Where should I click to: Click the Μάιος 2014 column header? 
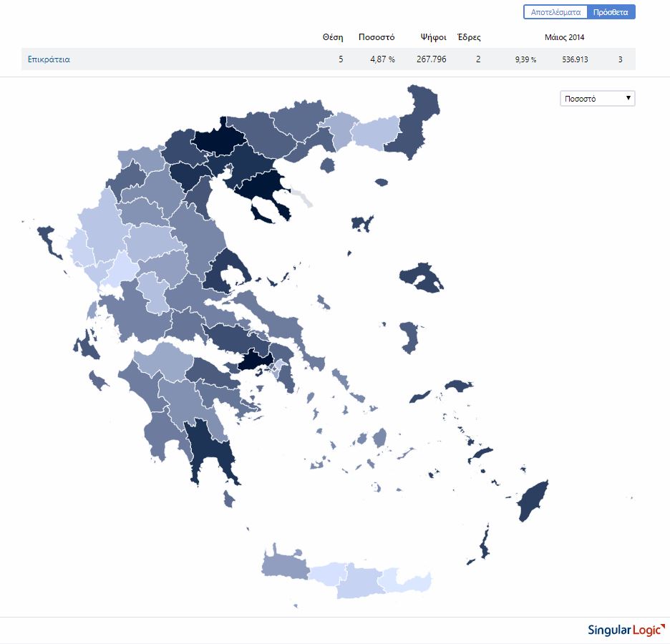click(564, 37)
